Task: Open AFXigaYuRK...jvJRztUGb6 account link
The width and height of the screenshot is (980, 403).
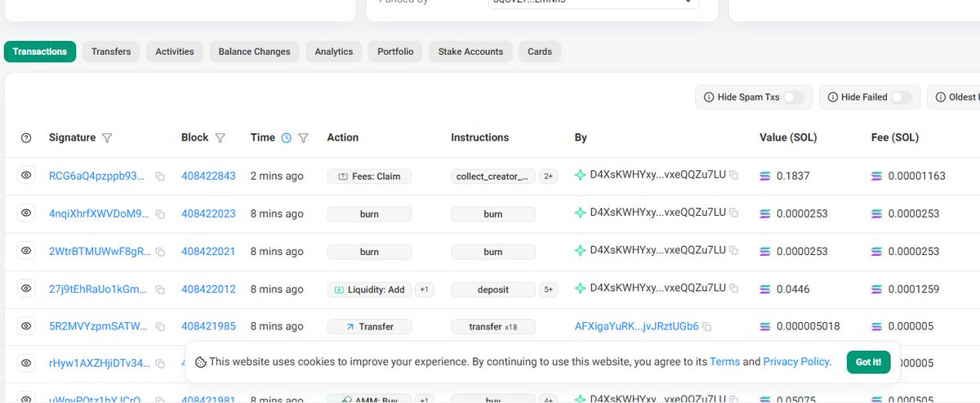Action: 637,326
